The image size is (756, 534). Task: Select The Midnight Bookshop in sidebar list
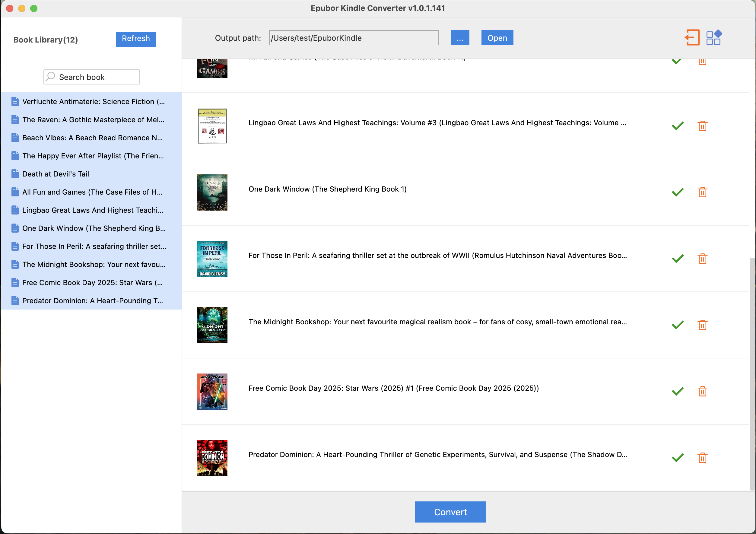click(x=91, y=264)
